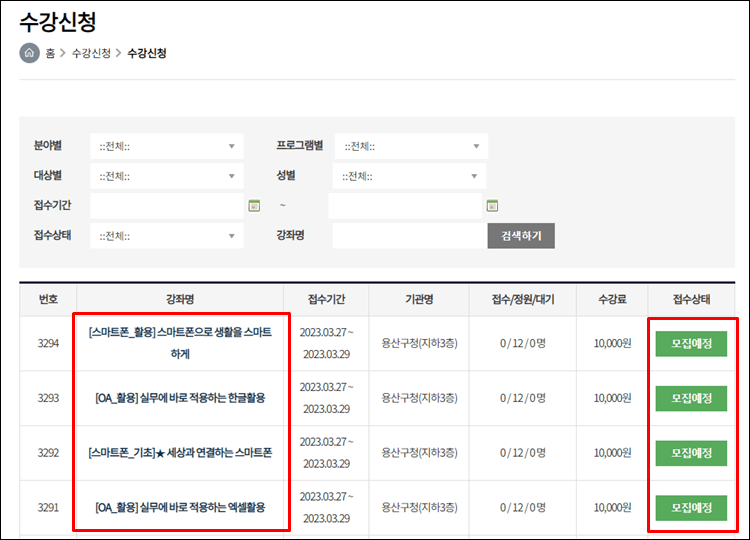Viewport: 750px width, 540px height.
Task: Click 10,000원 fee in row 3292
Action: click(x=612, y=453)
